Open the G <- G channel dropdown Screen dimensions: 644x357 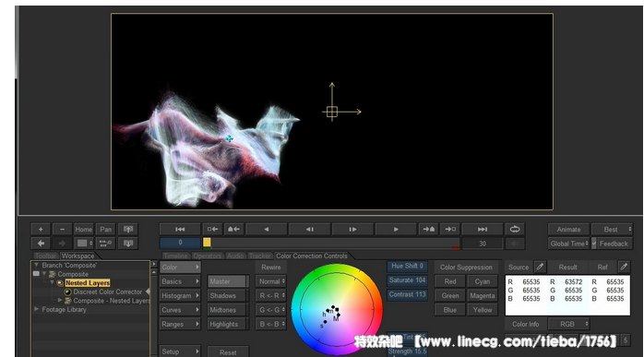coord(271,310)
